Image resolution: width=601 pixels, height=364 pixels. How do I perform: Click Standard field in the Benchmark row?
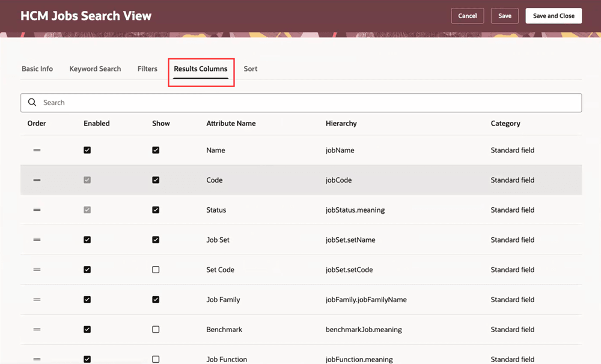(513, 330)
